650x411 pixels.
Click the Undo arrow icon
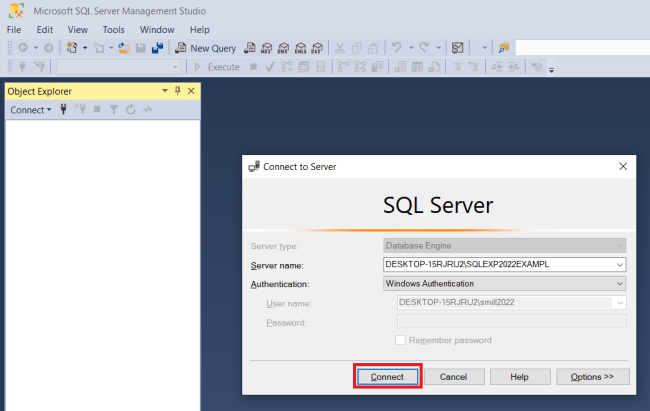point(397,48)
